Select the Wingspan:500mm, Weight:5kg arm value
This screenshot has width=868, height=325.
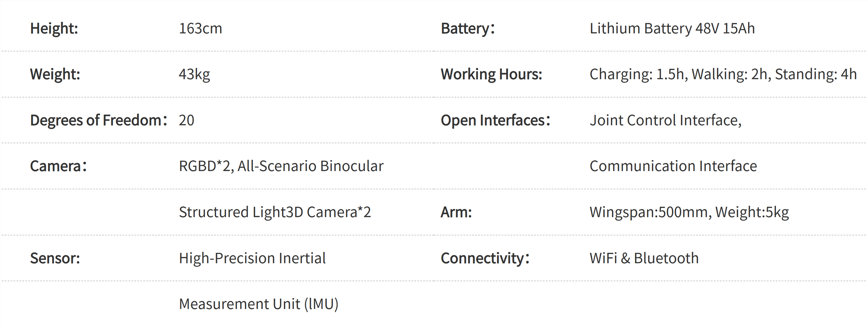pyautogui.click(x=689, y=212)
